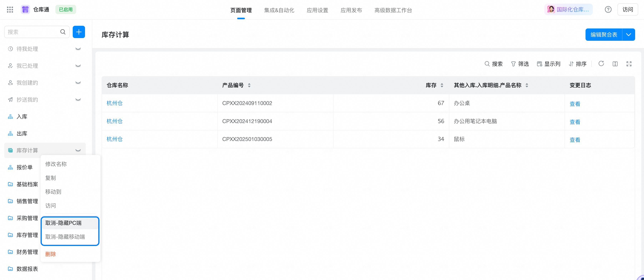Sort by the 库存 column arrows
Viewport: 644px width, 280px height.
click(442, 85)
